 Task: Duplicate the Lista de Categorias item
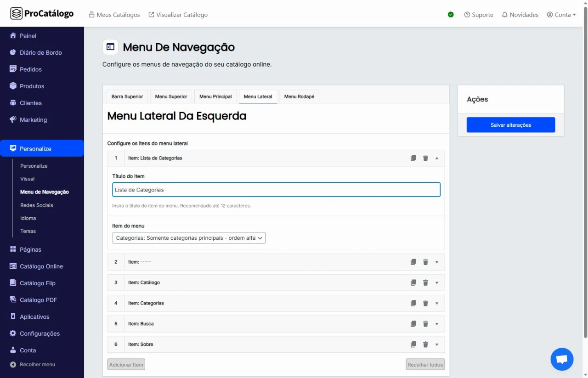click(413, 158)
